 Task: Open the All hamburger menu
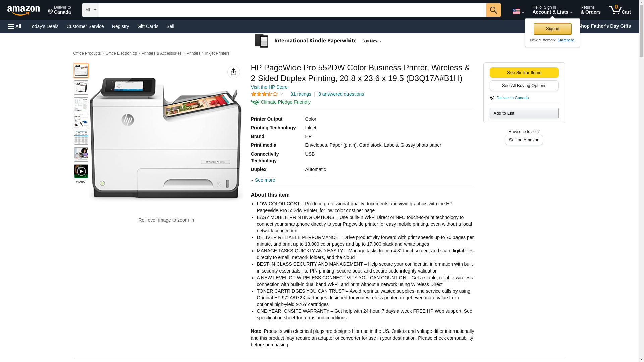click(x=15, y=26)
